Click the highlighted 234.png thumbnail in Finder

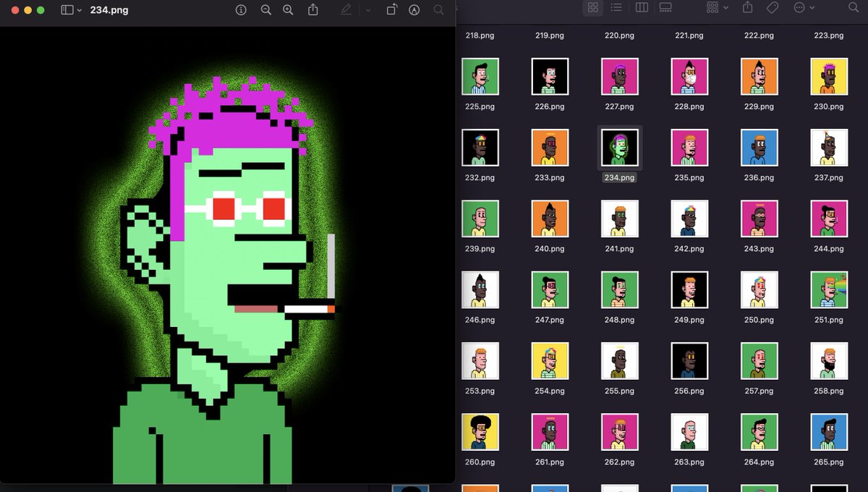620,148
